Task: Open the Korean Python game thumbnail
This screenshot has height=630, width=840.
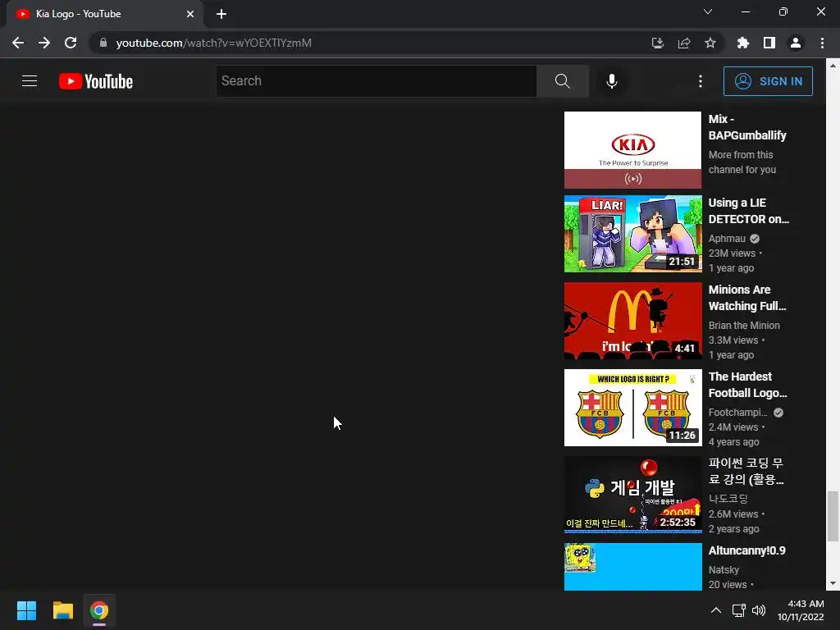Action: [x=632, y=495]
